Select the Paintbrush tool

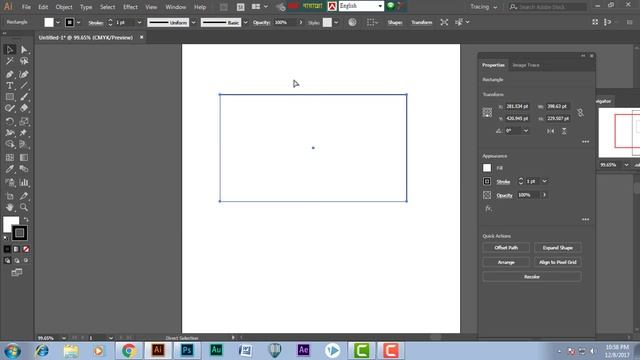pyautogui.click(x=24, y=97)
